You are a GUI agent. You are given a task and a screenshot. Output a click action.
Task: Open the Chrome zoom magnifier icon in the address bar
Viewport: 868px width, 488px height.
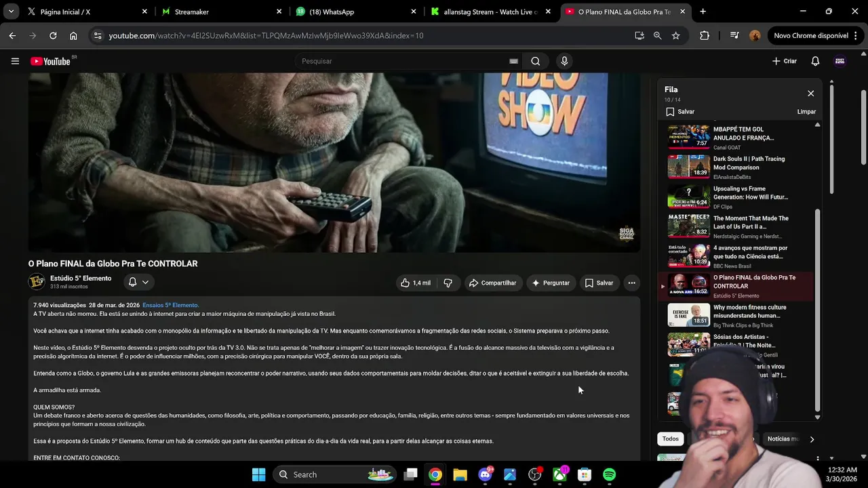tap(657, 35)
